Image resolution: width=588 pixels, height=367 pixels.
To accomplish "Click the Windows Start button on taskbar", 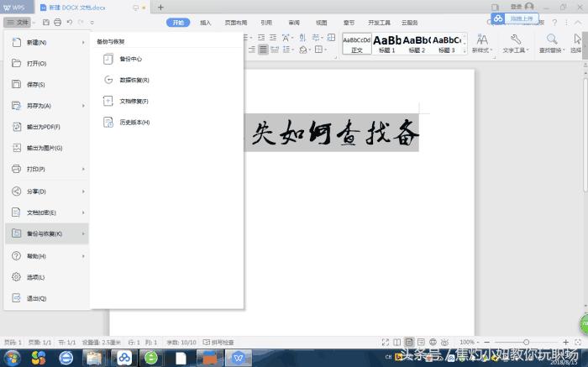I will click(x=12, y=358).
